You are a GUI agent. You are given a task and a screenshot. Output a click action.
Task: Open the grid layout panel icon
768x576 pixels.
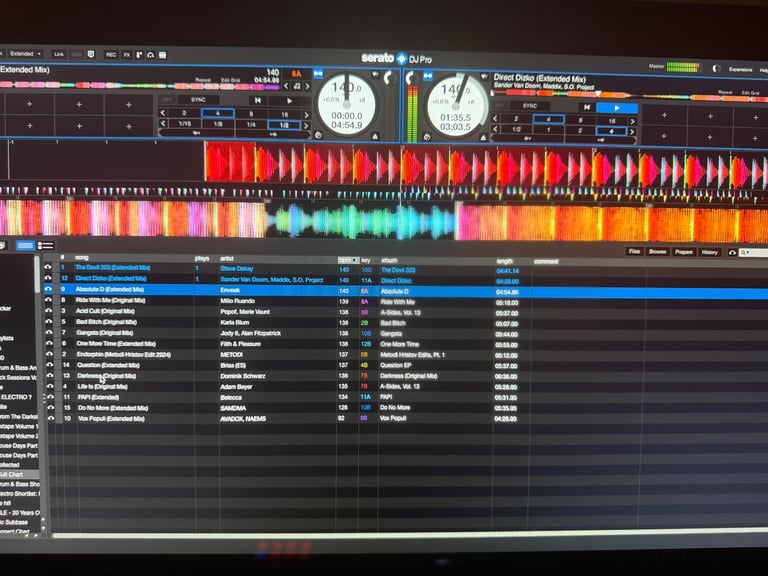pos(162,55)
